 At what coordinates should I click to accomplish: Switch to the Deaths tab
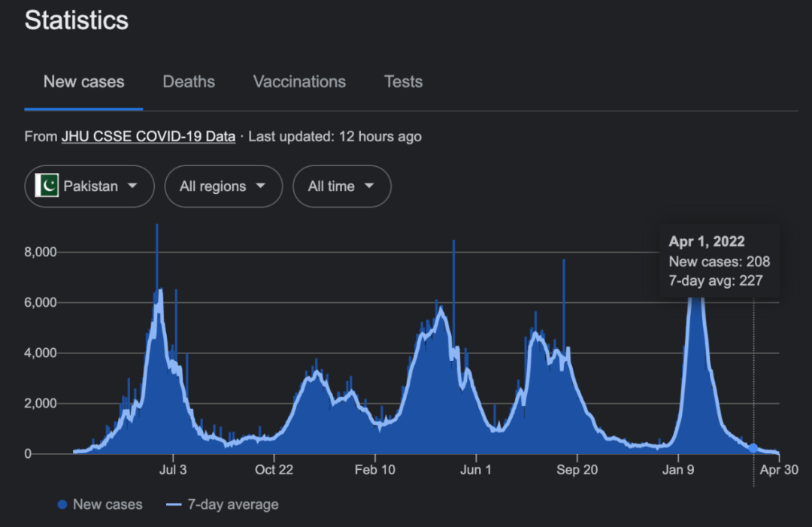pyautogui.click(x=189, y=82)
